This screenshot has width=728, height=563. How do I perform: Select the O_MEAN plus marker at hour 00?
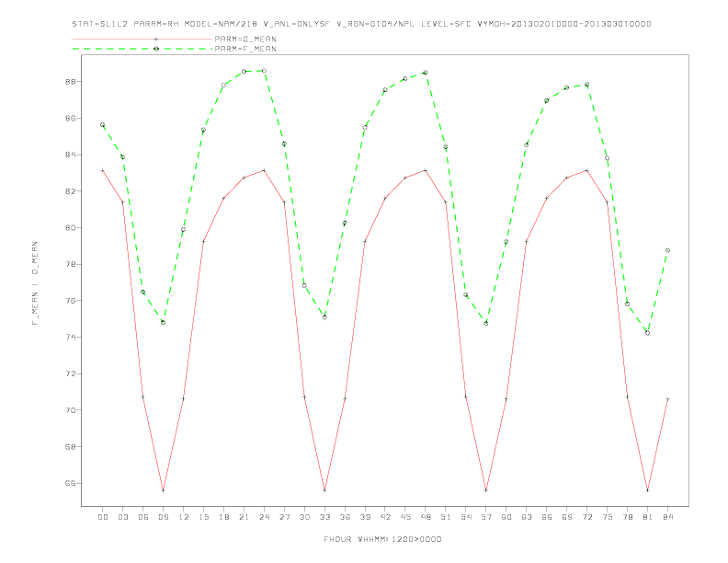pyautogui.click(x=103, y=170)
